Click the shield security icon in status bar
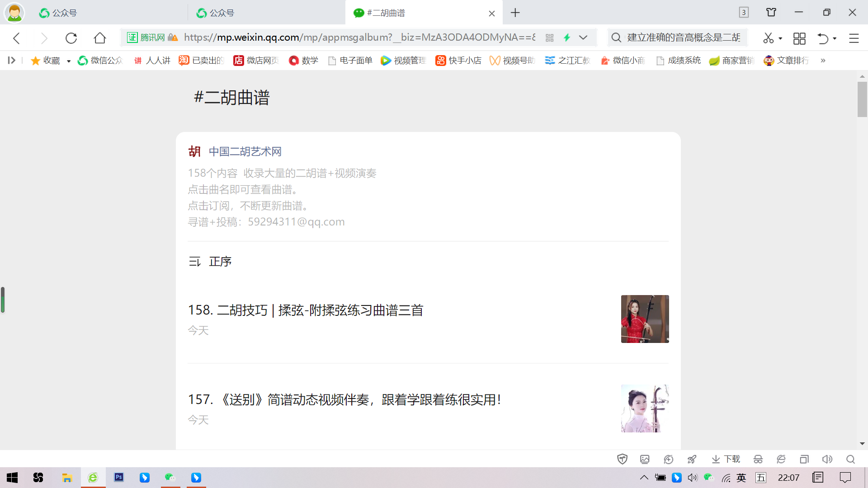868x488 pixels. pos(622,459)
